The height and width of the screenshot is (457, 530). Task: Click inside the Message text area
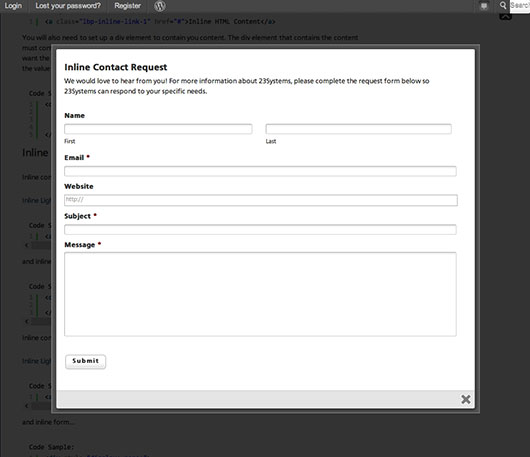point(260,294)
